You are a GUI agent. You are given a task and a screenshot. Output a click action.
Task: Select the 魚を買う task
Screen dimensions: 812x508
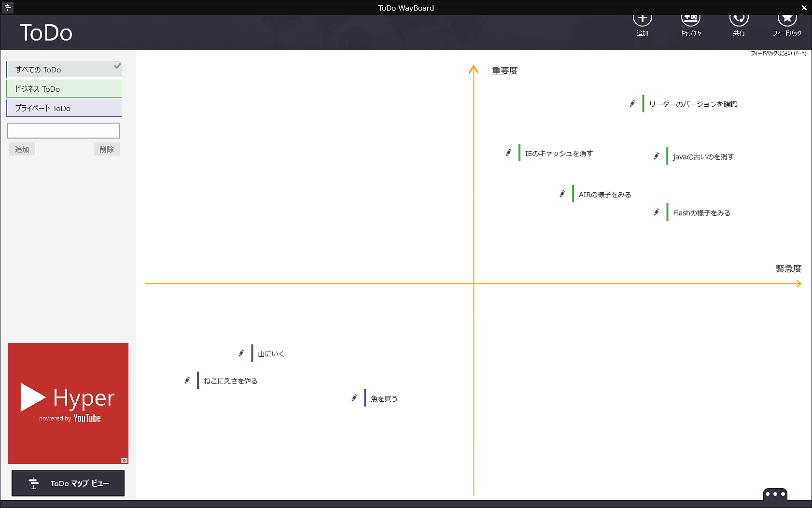[384, 399]
